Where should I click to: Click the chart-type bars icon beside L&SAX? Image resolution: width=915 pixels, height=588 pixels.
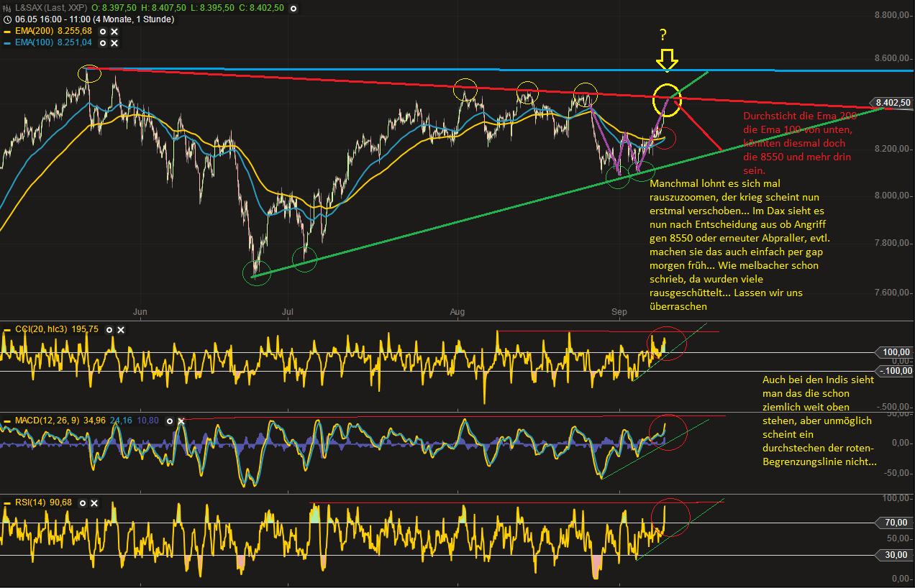pos(7,8)
